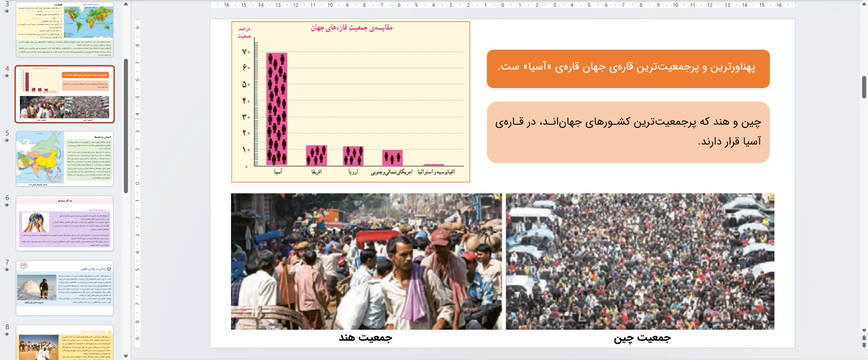This screenshot has height=360, width=868.
Task: Click the animation star icon beside slide 4
Action: click(7, 76)
